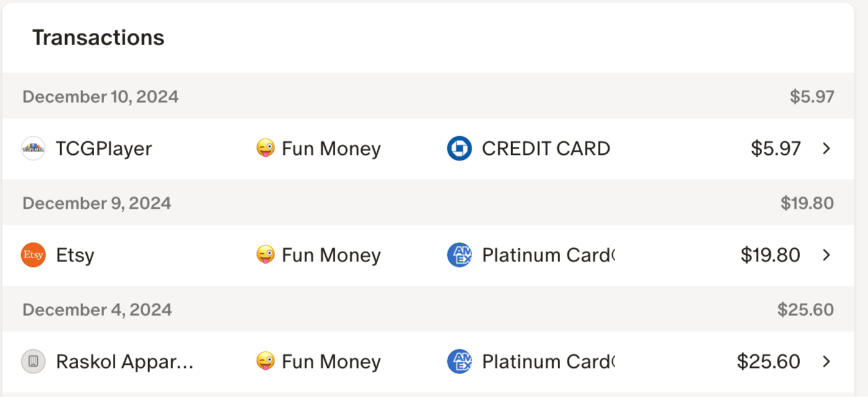This screenshot has height=397, width=868.
Task: Open Etsy transaction with right chevron
Action: 826,255
